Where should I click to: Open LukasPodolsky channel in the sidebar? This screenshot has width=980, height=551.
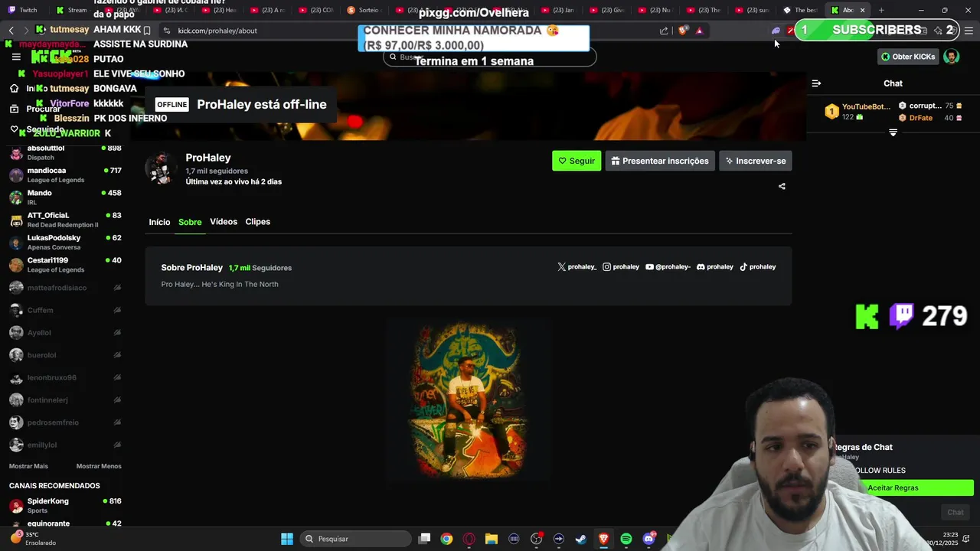coord(65,242)
